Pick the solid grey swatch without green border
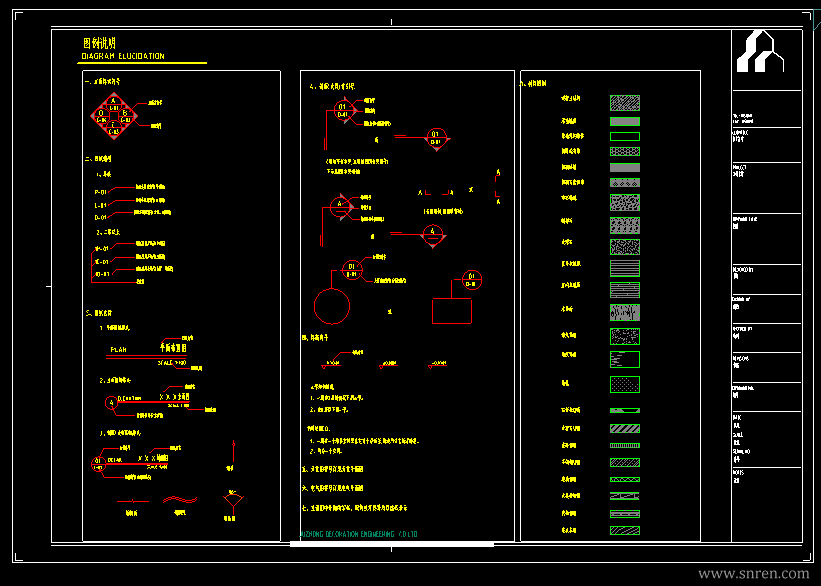Viewport: 821px width, 586px height. (625, 168)
